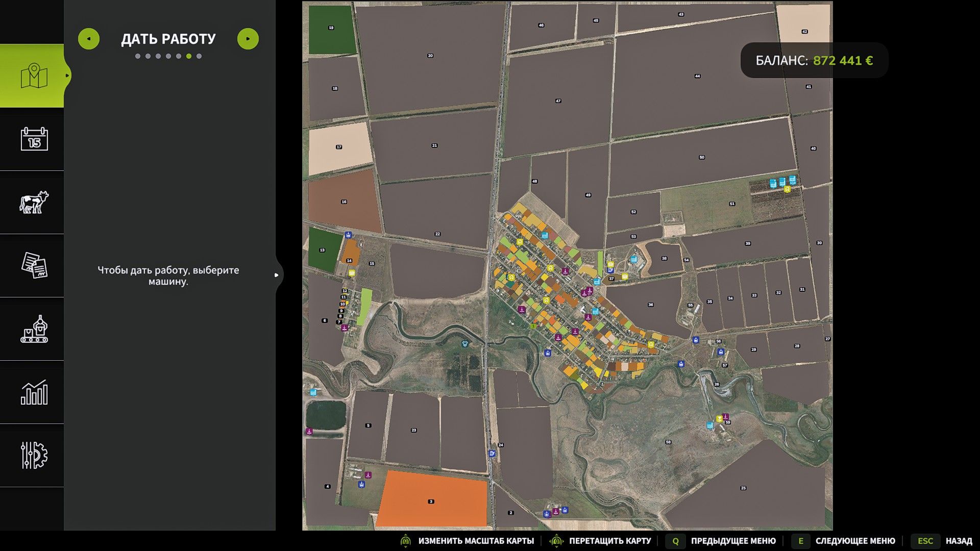Select the last page indicator dot
The image size is (980, 551).
[x=199, y=56]
